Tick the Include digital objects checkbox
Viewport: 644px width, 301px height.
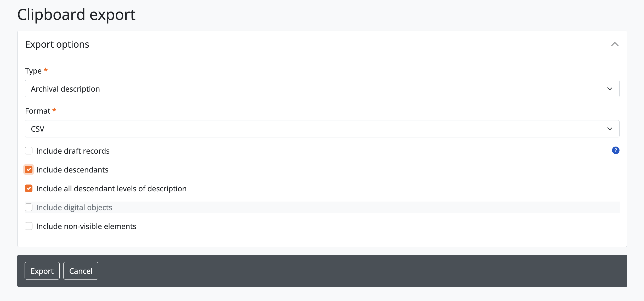click(x=29, y=207)
